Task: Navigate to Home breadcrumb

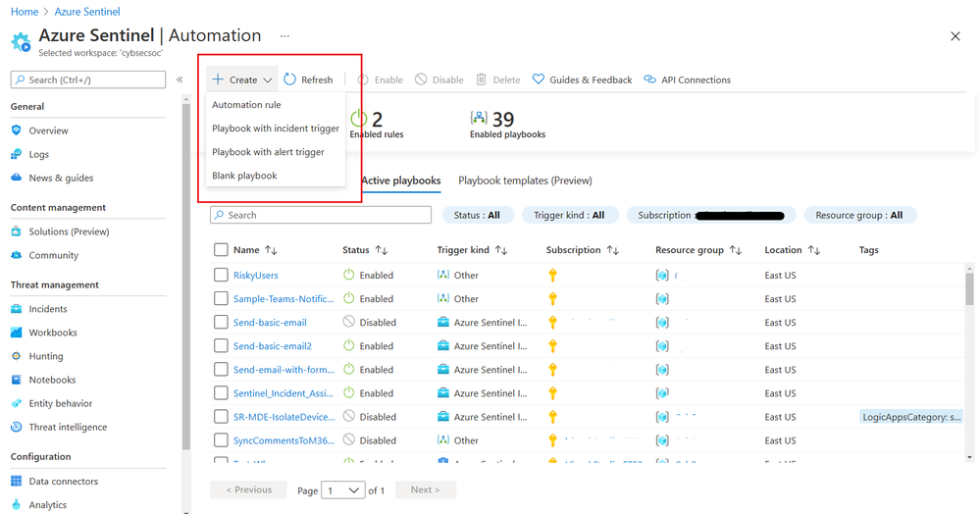Action: coord(25,11)
